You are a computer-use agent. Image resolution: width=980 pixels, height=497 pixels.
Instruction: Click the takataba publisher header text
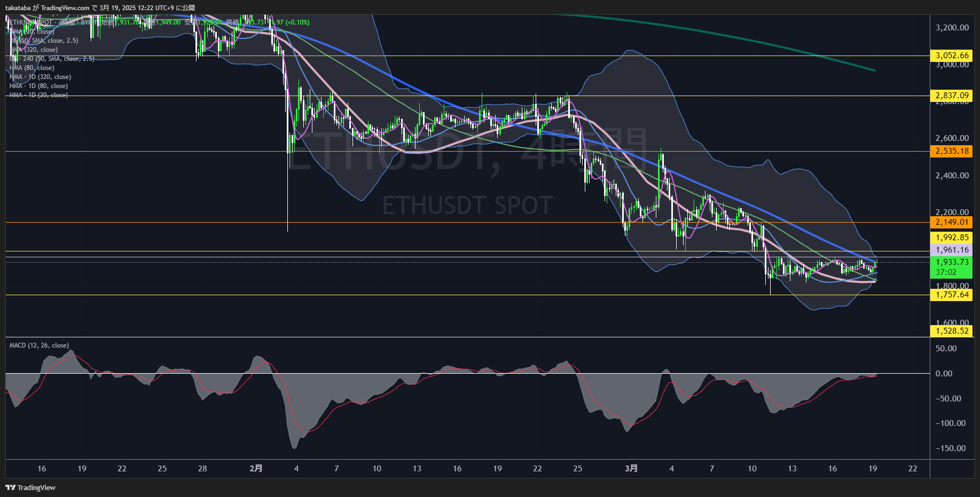point(18,8)
